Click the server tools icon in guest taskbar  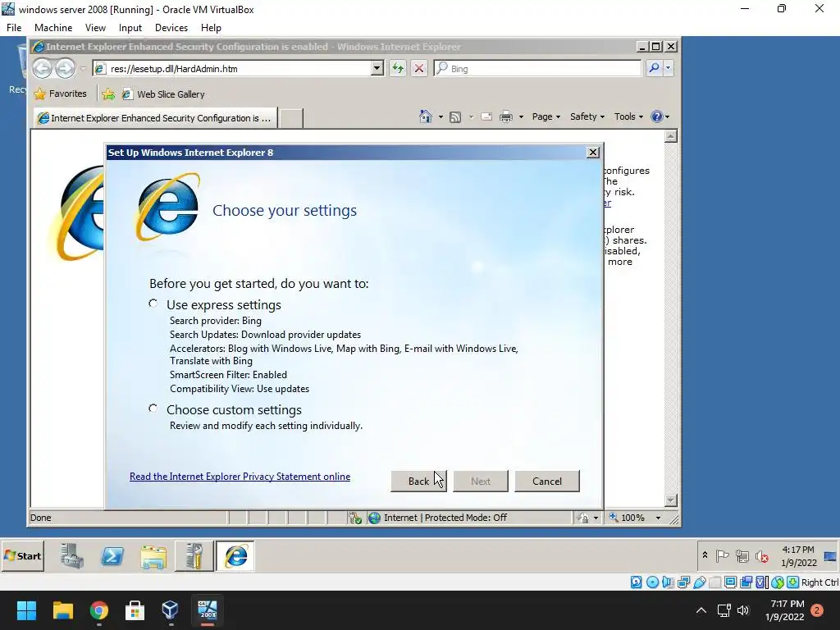(x=194, y=555)
